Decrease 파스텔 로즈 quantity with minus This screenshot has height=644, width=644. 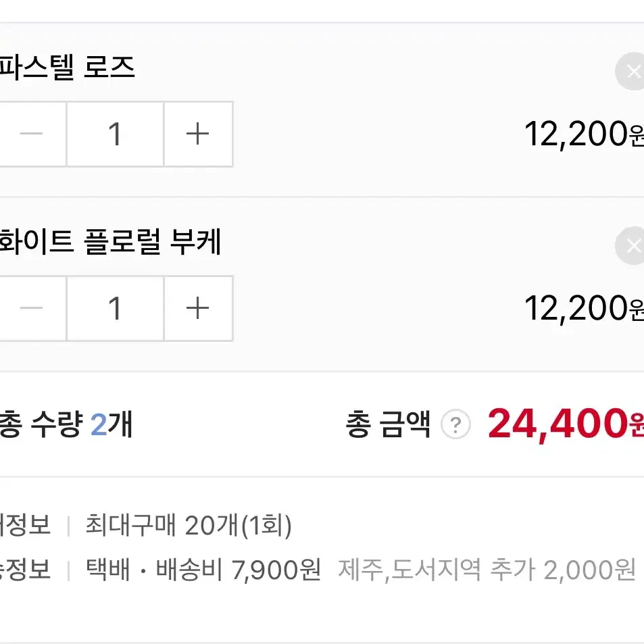[x=32, y=134]
